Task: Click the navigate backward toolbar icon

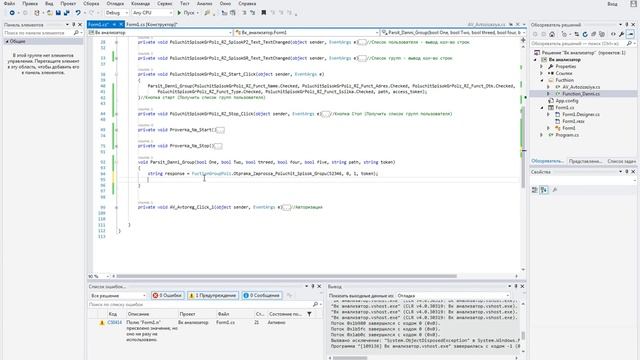Action: tap(12, 13)
